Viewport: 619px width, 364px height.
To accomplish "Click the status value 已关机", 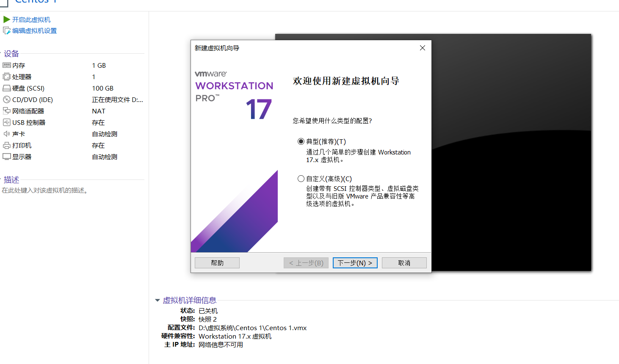I will click(x=208, y=311).
